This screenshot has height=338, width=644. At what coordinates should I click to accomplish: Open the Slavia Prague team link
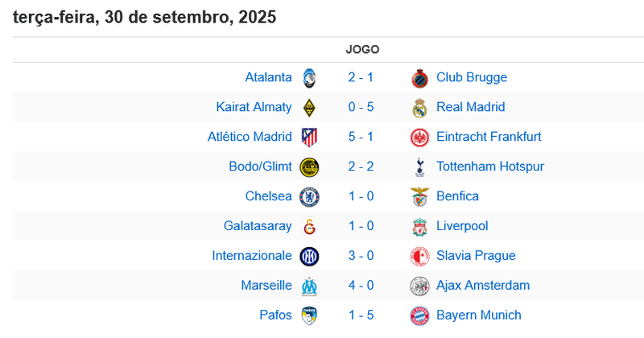tap(476, 256)
